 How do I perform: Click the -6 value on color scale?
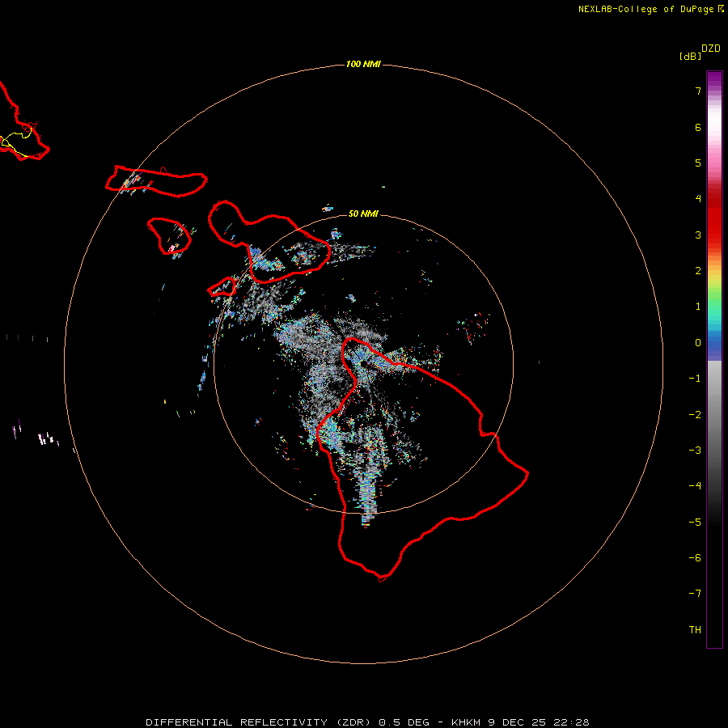tap(695, 558)
